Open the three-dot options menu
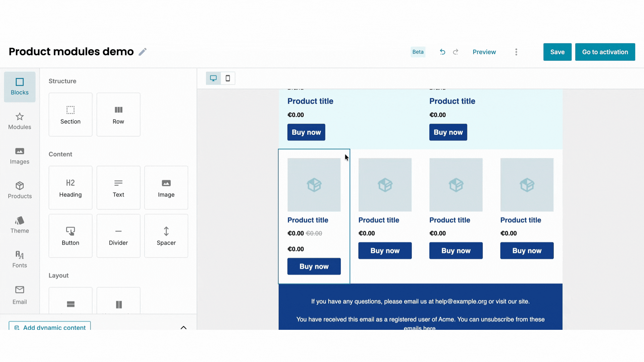This screenshot has width=644, height=362. (516, 52)
